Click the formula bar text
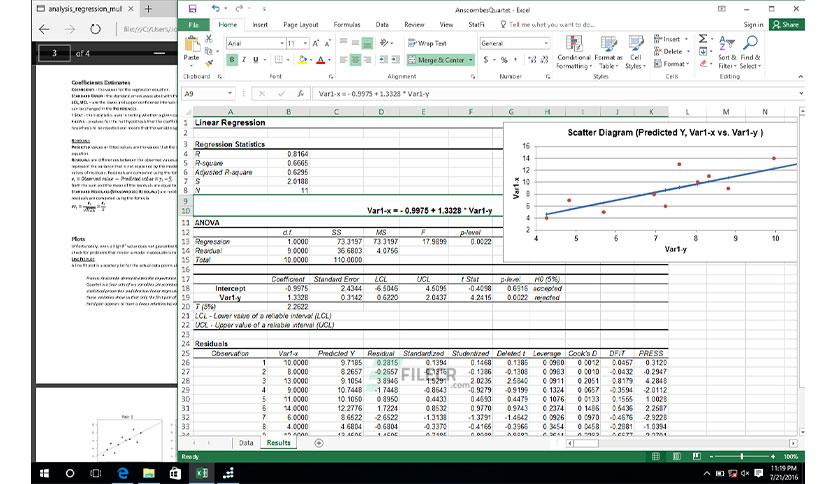The height and width of the screenshot is (484, 836). coord(374,94)
